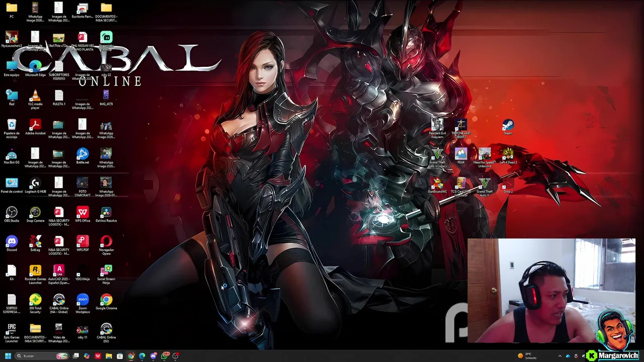Launch TCG Card Shop Simulator
This screenshot has width=644, height=362.
click(x=461, y=187)
